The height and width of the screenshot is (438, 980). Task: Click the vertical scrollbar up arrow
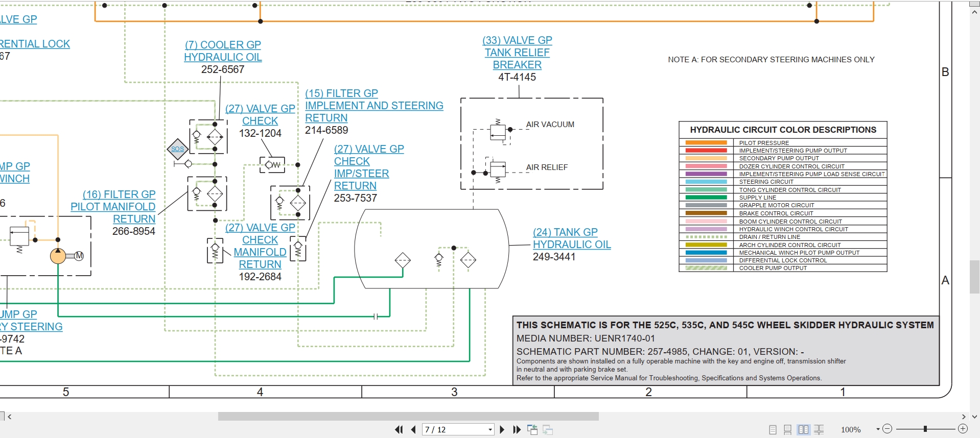pyautogui.click(x=975, y=12)
